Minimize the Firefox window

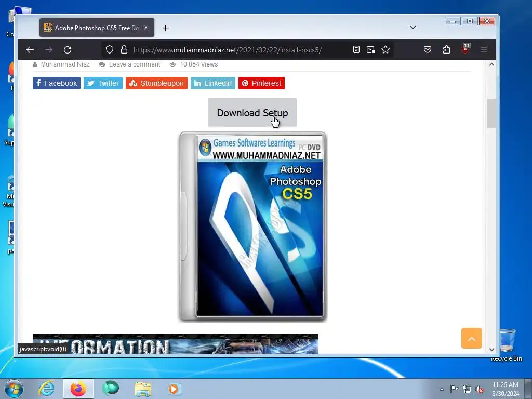[x=453, y=21]
